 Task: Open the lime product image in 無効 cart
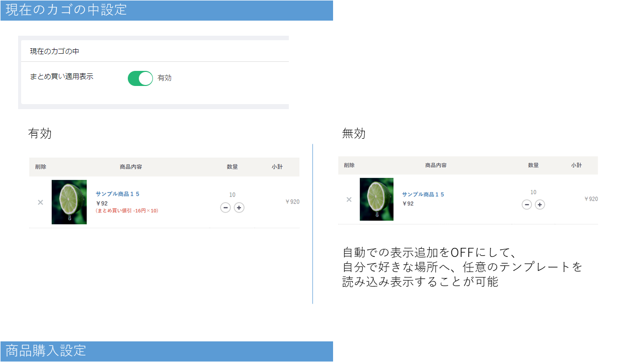(376, 199)
